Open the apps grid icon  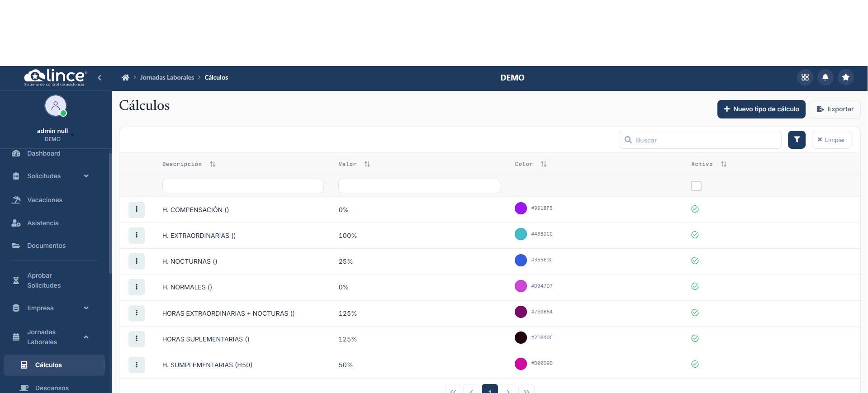coord(805,77)
